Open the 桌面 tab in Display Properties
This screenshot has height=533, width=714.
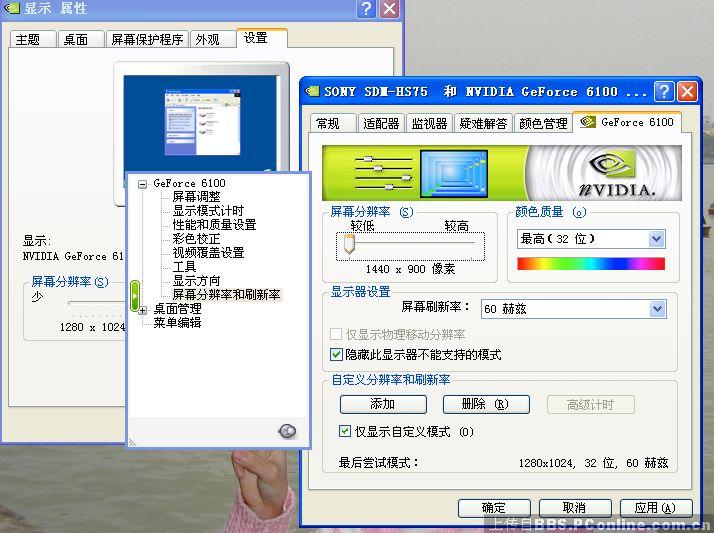point(81,40)
